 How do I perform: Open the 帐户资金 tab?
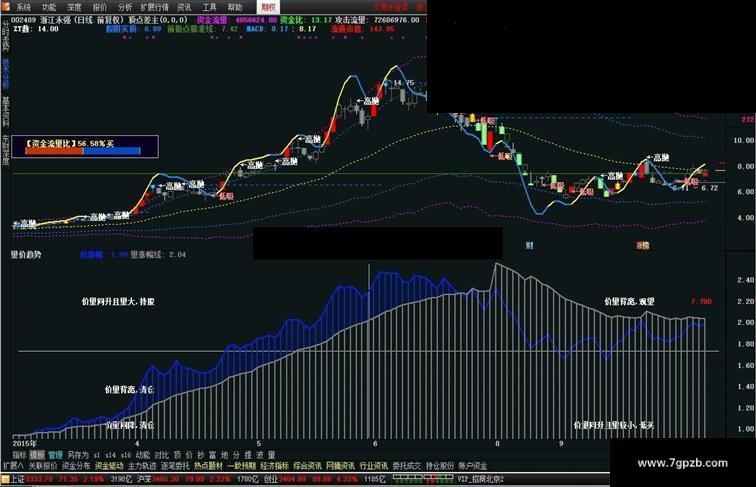click(472, 466)
